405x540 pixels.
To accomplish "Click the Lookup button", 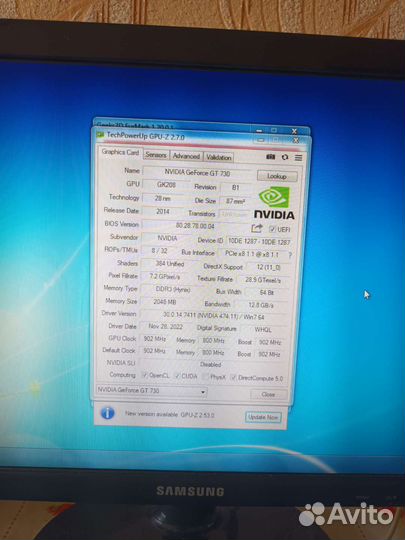I will 277,176.
